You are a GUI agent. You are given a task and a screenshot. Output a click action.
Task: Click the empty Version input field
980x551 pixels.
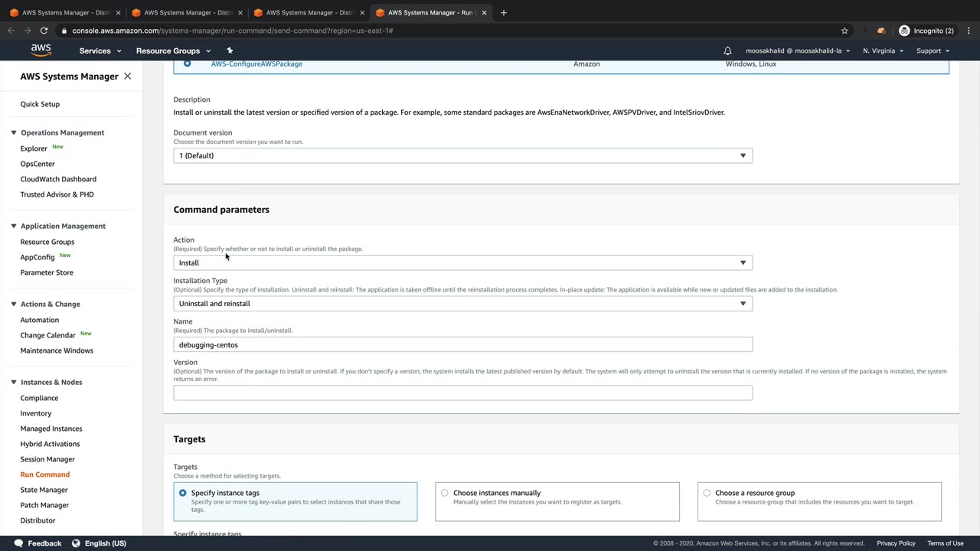[462, 393]
